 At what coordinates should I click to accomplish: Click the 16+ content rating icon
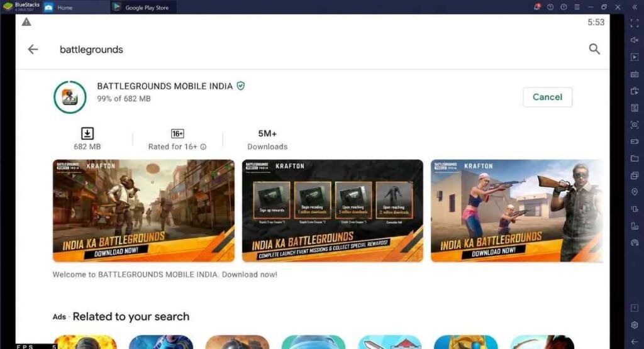coord(177,133)
